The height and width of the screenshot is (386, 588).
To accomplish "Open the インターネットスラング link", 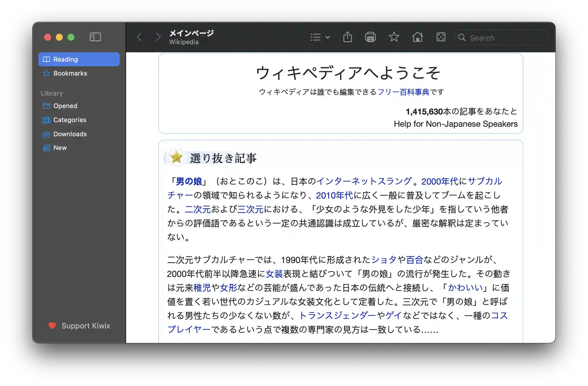I will (364, 181).
